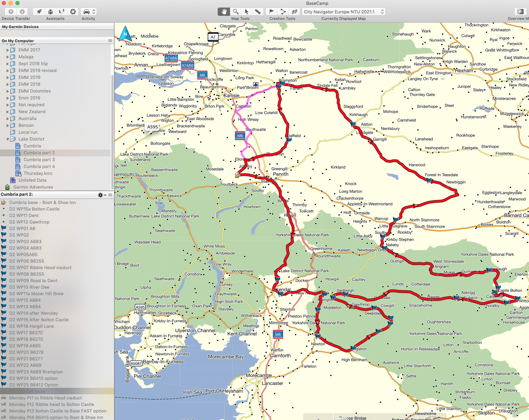Select D2 WP11 Dent waypoint
Image resolution: width=529 pixels, height=420 pixels.
(x=24, y=215)
